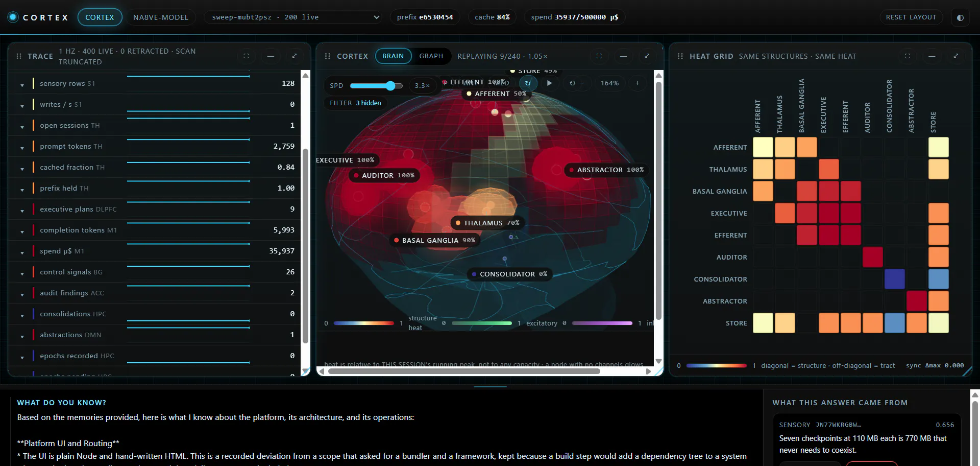Click the 164% zoom level readout
This screenshot has width=980, height=466.
tap(609, 83)
